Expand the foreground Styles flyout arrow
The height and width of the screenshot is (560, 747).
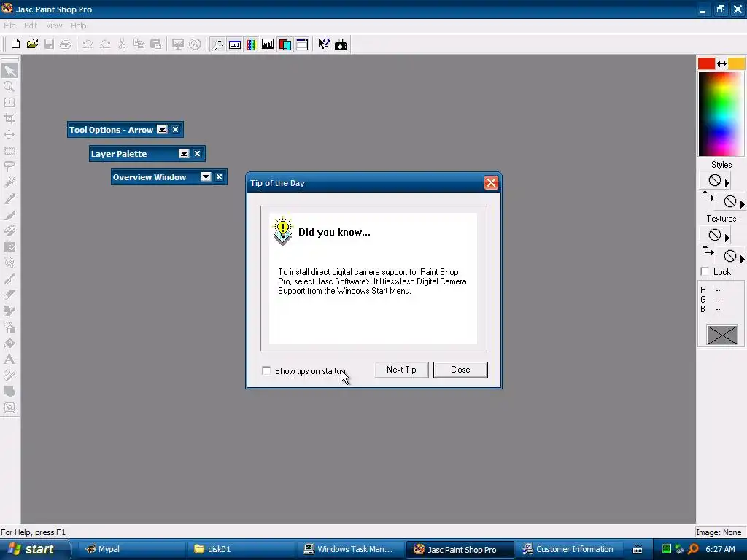coord(727,183)
